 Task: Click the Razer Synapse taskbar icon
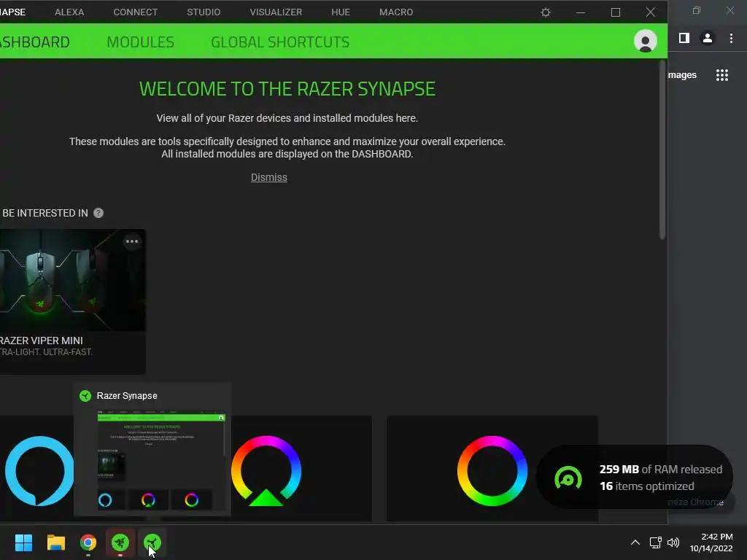point(152,542)
